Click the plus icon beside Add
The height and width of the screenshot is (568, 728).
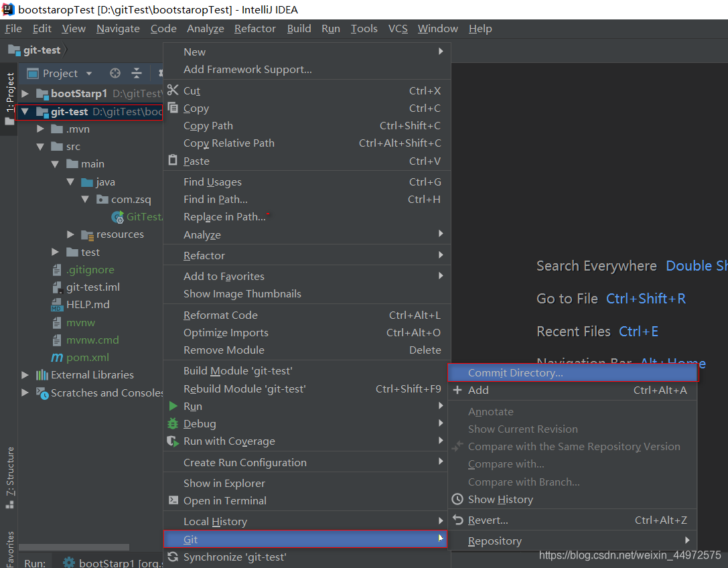click(457, 390)
